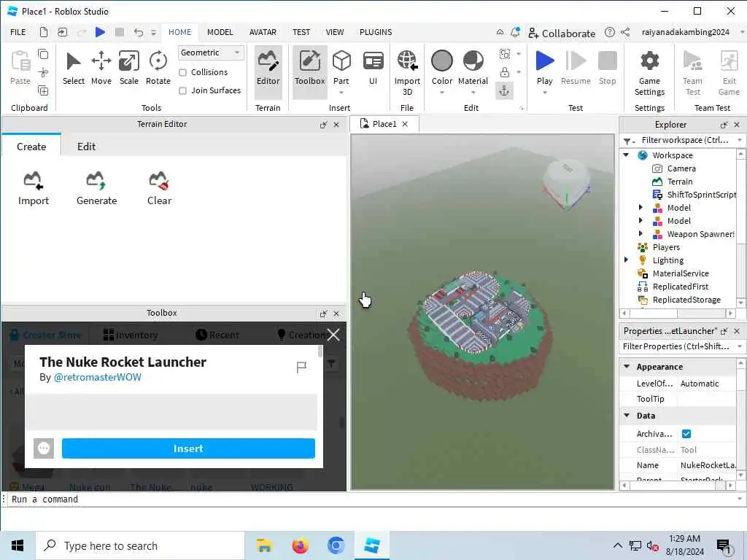Activate the Move tool
The image size is (747, 560).
[101, 69]
